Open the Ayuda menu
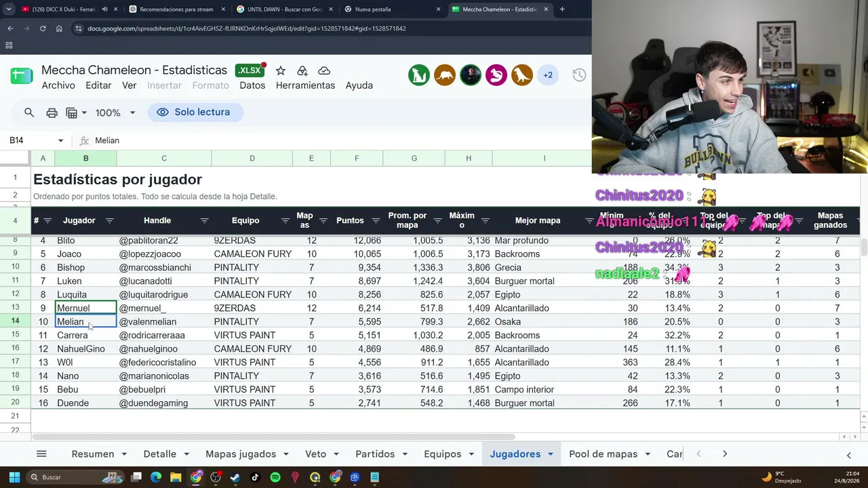 pyautogui.click(x=359, y=85)
